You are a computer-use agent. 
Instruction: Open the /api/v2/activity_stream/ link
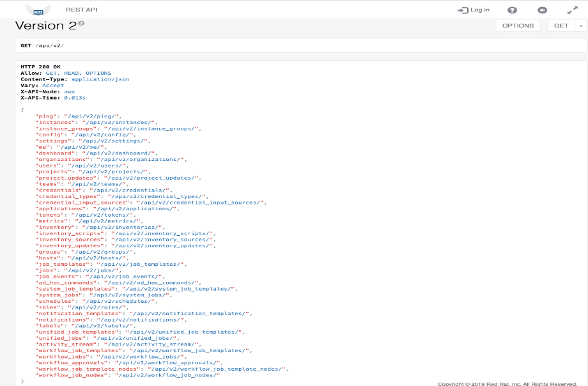151,344
